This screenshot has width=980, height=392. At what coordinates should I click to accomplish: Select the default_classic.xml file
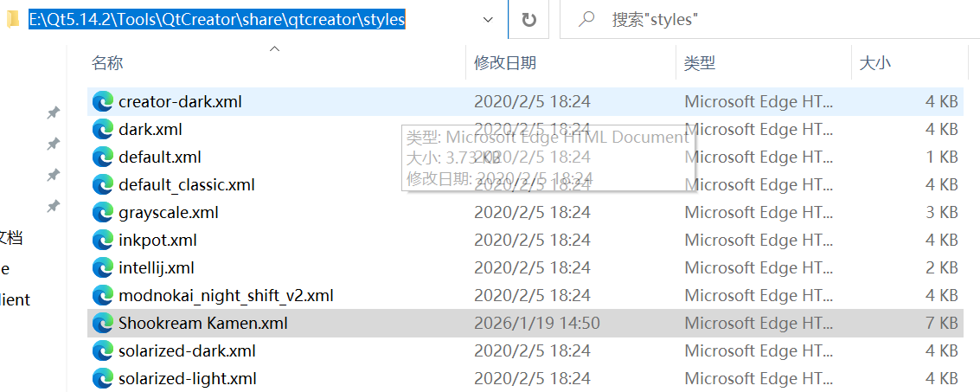pos(525,185)
